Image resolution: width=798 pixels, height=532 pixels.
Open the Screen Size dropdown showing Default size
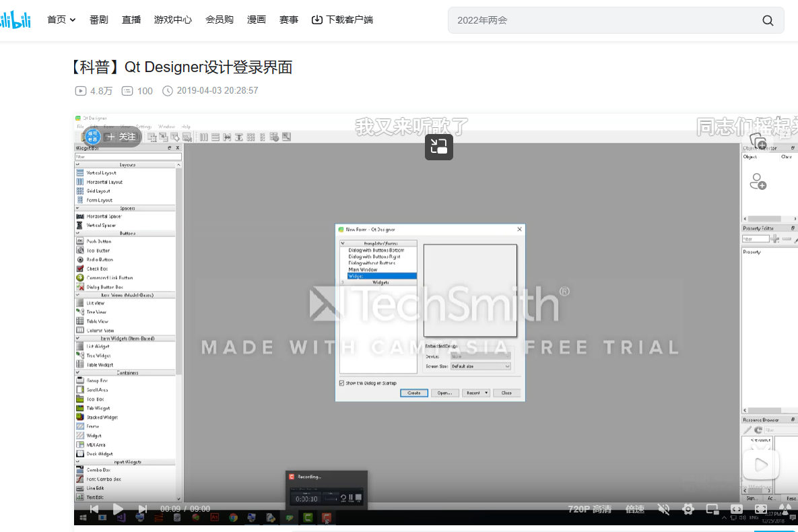click(x=481, y=366)
